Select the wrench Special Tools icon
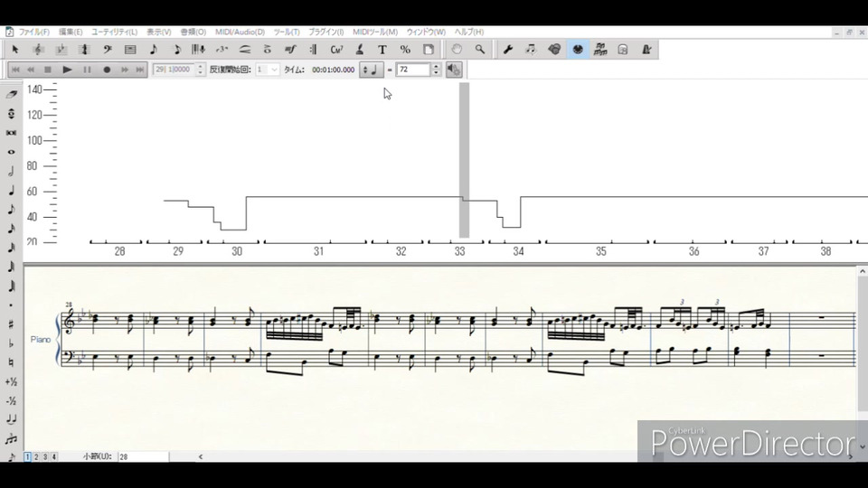This screenshot has height=488, width=868. point(507,50)
